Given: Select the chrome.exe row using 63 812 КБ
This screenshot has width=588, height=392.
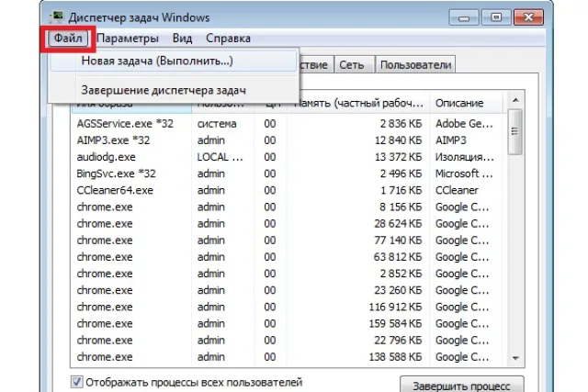Looking at the screenshot, I should tap(398, 257).
